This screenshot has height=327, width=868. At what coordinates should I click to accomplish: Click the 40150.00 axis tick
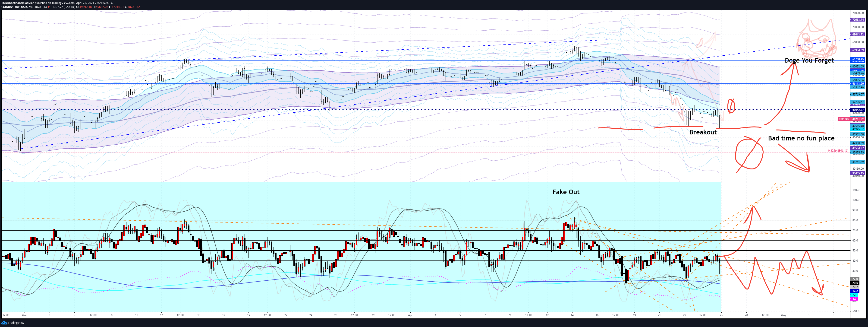point(858,168)
